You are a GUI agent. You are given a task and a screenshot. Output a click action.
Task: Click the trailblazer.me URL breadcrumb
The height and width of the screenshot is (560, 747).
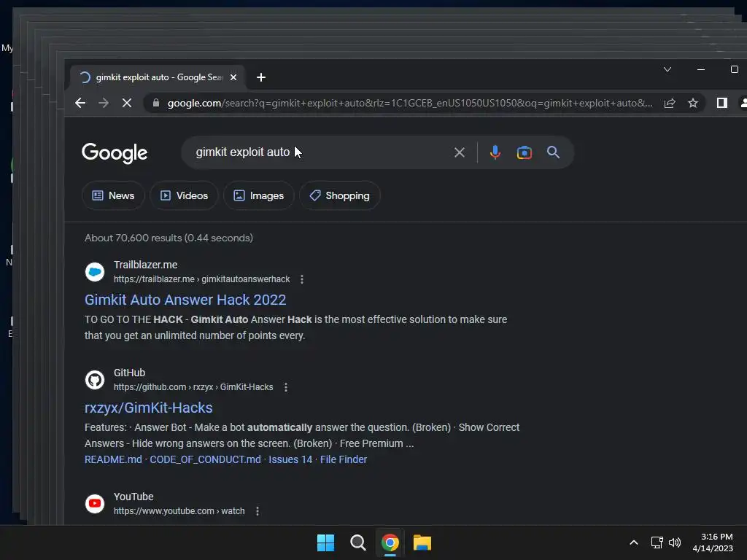201,279
